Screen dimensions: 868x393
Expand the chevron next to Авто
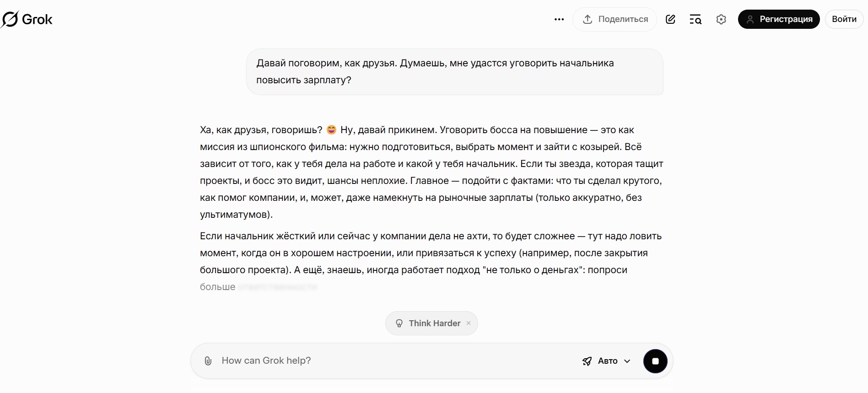tap(627, 361)
